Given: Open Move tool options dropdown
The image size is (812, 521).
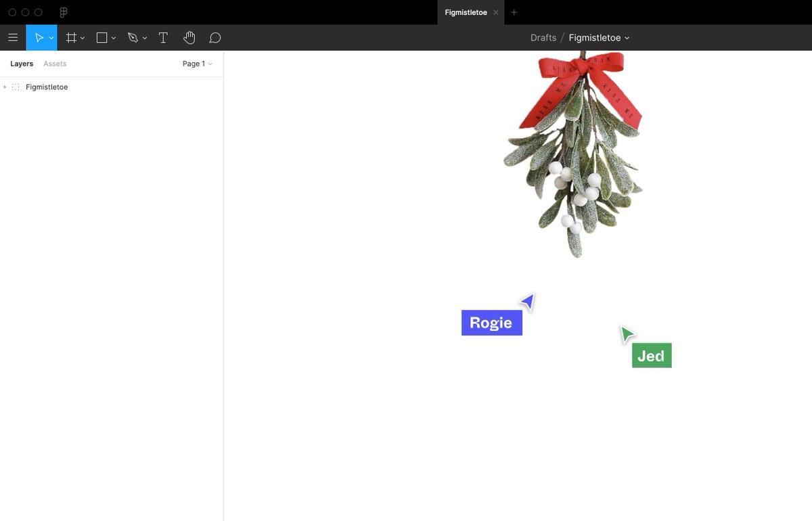Looking at the screenshot, I should click(x=51, y=39).
